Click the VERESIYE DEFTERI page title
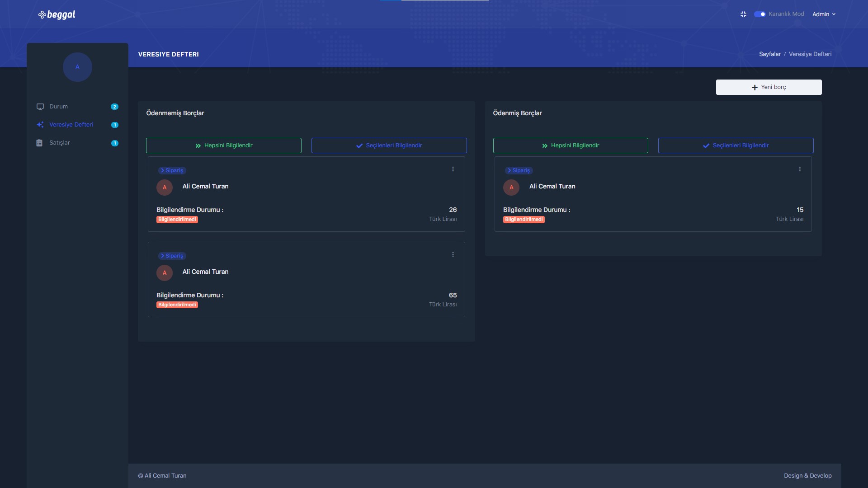The image size is (868, 488). (168, 54)
